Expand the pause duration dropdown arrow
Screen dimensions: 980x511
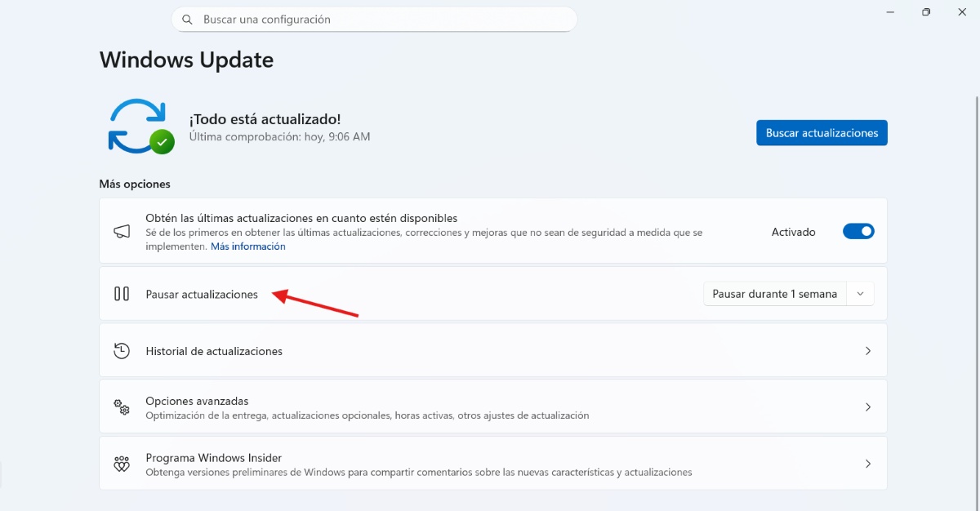[x=860, y=294]
